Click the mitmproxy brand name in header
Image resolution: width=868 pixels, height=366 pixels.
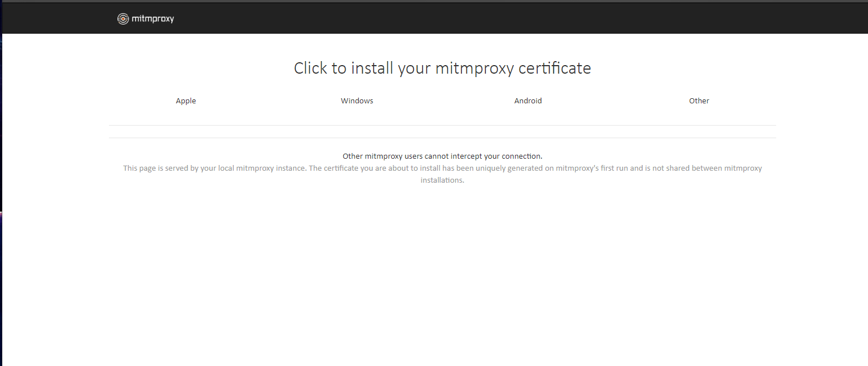[x=154, y=18]
